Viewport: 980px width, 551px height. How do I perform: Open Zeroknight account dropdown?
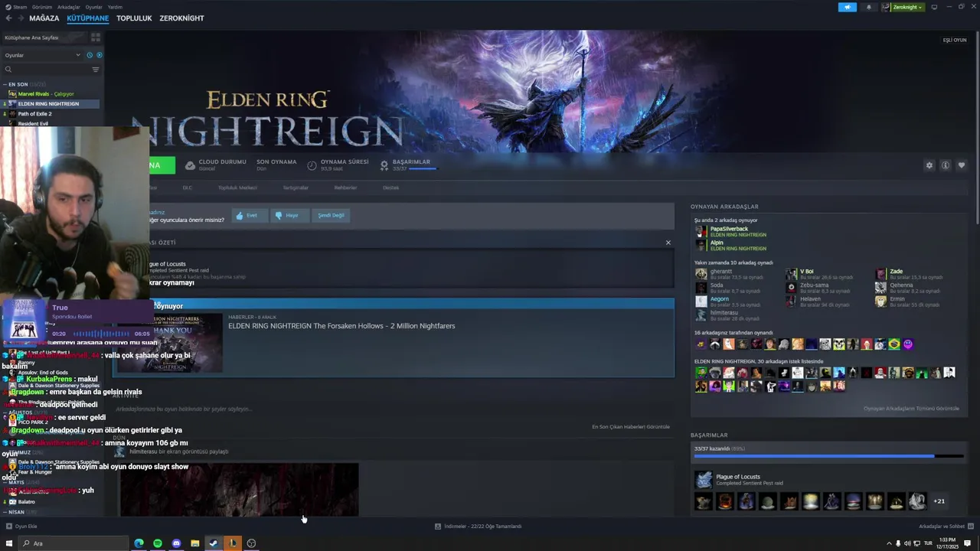pos(903,7)
